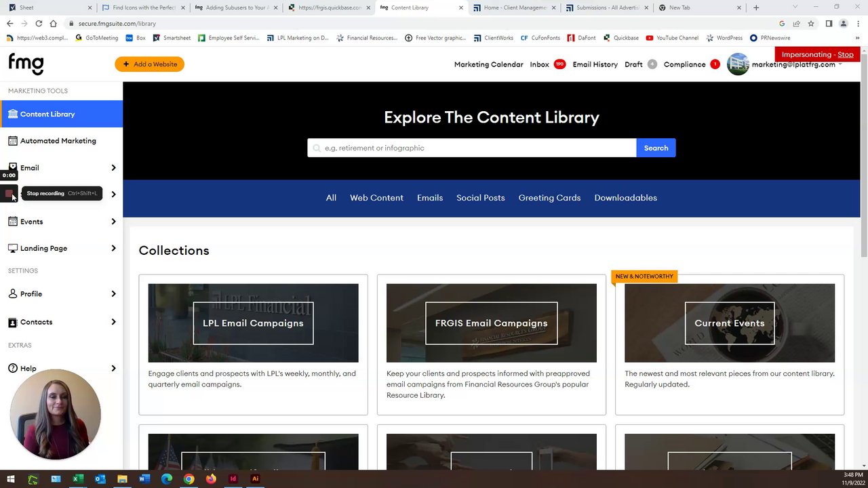
Task: Open Email History
Action: click(x=595, y=64)
